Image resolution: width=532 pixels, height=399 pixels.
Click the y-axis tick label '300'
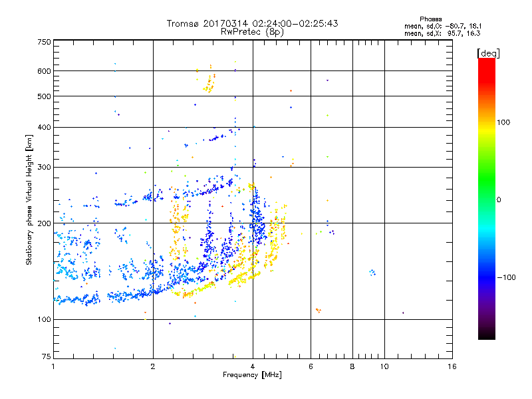tap(44, 167)
